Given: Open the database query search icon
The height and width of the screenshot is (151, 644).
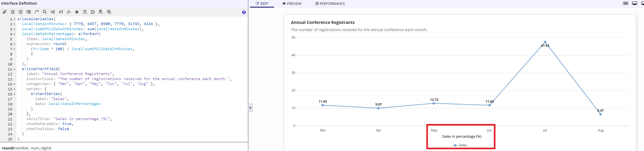Looking at the screenshot, I should 101,12.
